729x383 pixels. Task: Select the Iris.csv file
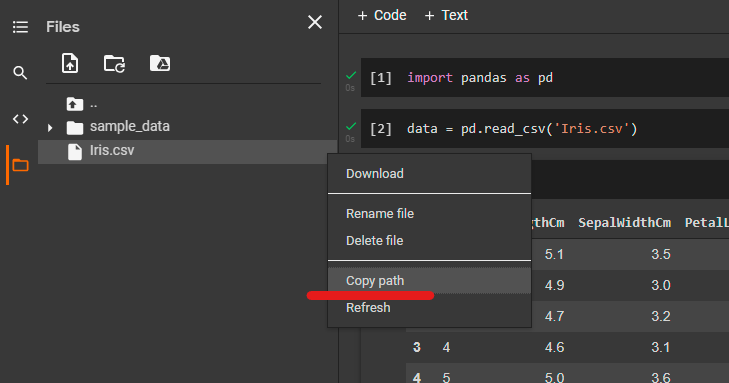[x=187, y=152]
